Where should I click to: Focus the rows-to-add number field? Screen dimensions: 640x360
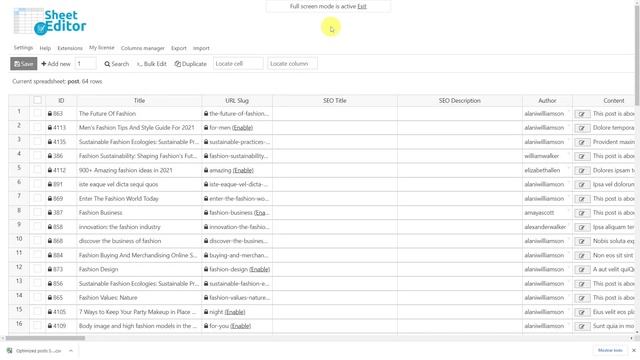coord(86,64)
